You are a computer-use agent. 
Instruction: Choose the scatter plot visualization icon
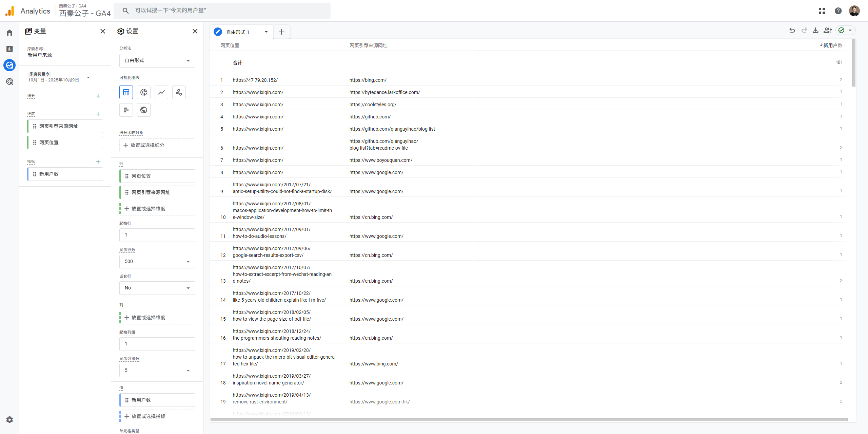pyautogui.click(x=179, y=92)
